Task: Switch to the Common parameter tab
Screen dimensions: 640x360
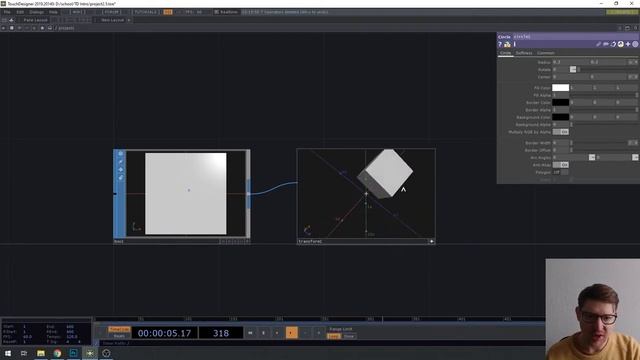Action: pos(545,53)
